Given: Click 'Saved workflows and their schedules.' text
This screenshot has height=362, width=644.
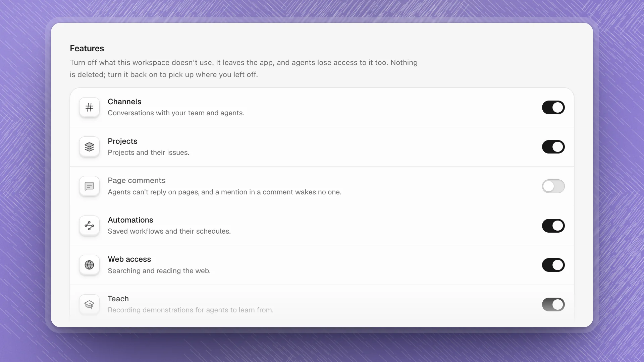Looking at the screenshot, I should pyautogui.click(x=169, y=231).
